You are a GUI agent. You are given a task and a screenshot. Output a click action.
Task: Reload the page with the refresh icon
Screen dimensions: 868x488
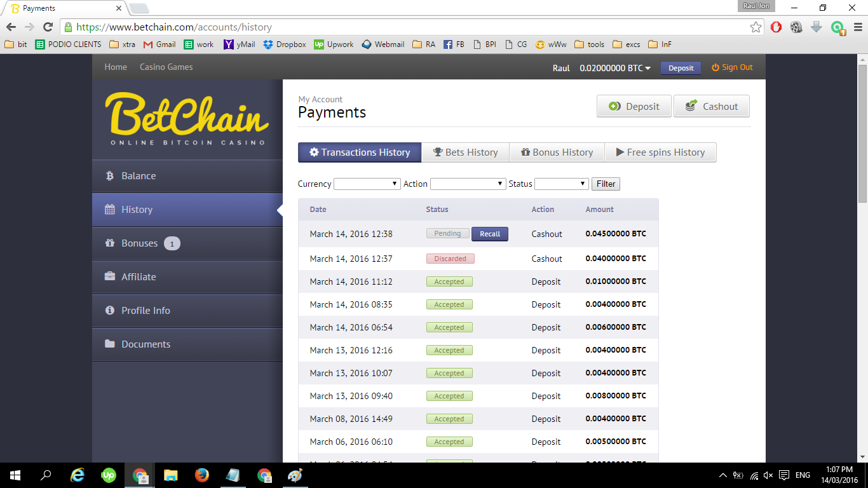(x=48, y=27)
